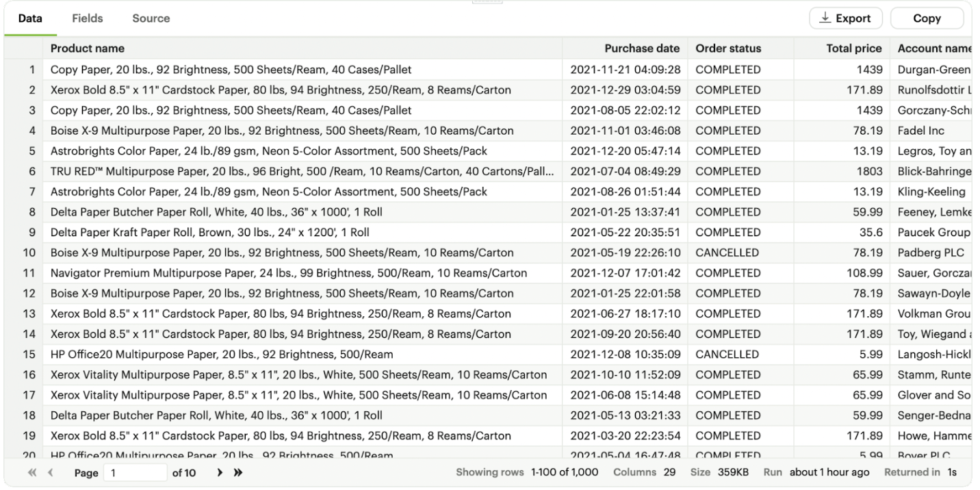This screenshot has height=490, width=980.
Task: Click Delta Paper Butcher Paper Roll row 8
Action: (x=303, y=212)
